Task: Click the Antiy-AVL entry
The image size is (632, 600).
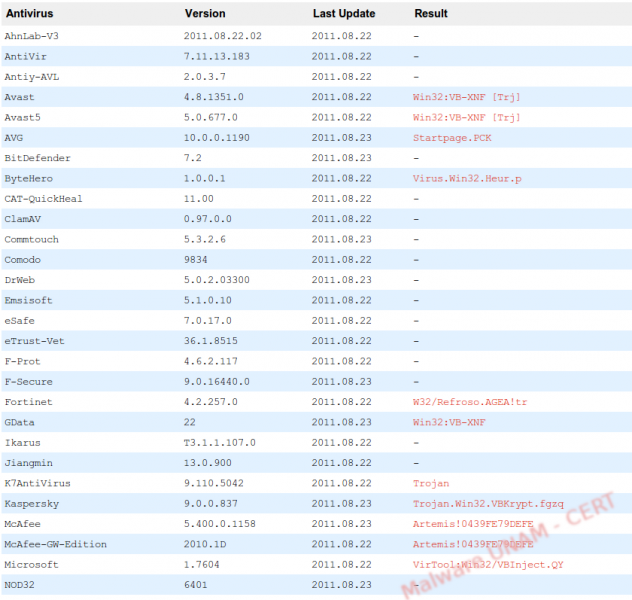Action: click(x=31, y=77)
